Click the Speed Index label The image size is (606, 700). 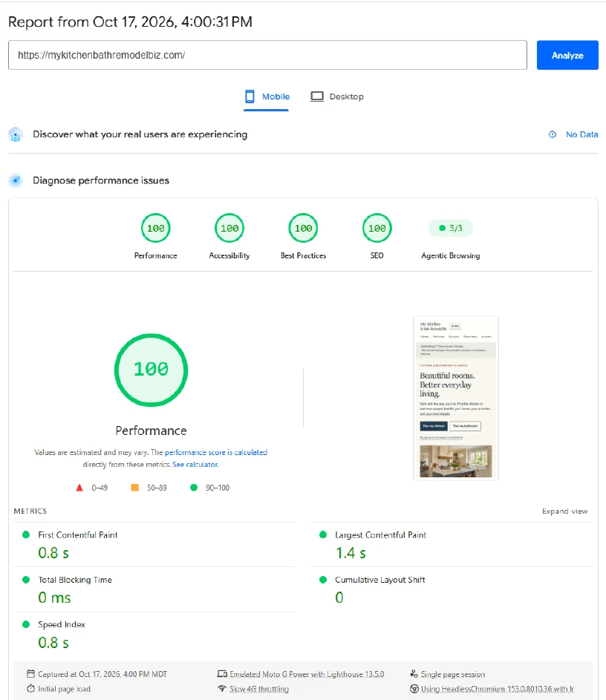[x=62, y=624]
